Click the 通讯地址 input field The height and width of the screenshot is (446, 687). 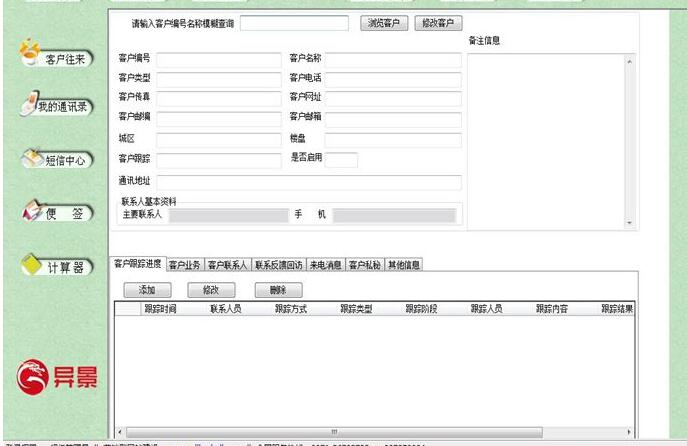coord(309,182)
